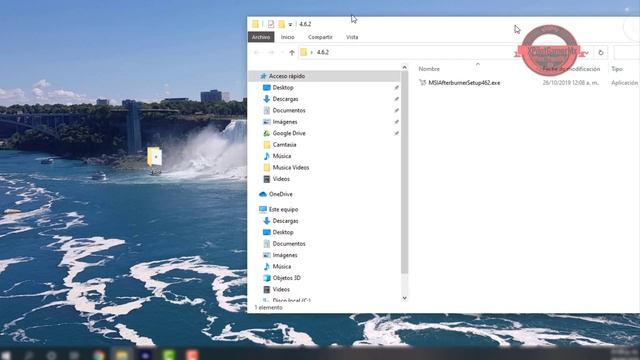The height and width of the screenshot is (360, 640).
Task: Click the navigation pane scrollbar thumb
Action: click(x=404, y=173)
